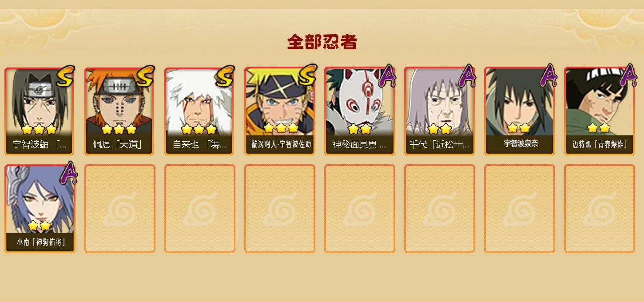Click the A rank badge on 小南's card
This screenshot has width=644, height=302.
click(68, 174)
